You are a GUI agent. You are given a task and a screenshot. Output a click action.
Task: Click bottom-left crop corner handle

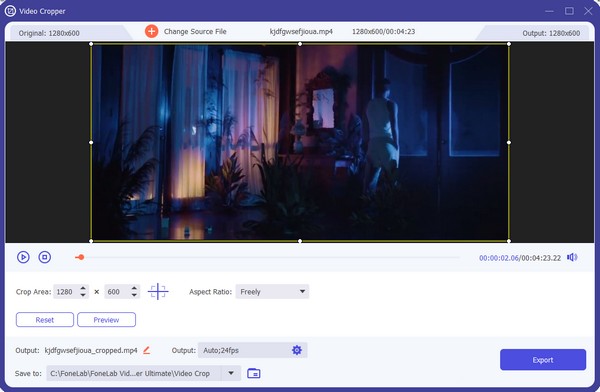(91, 241)
